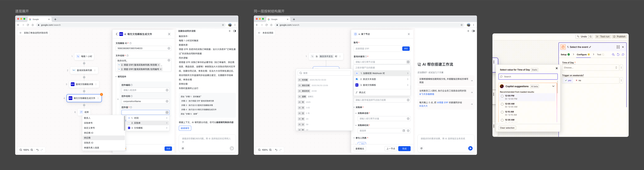This screenshot has width=644, height=170.
Task: Collapse the Copilot suggestions section
Action: 553,86
